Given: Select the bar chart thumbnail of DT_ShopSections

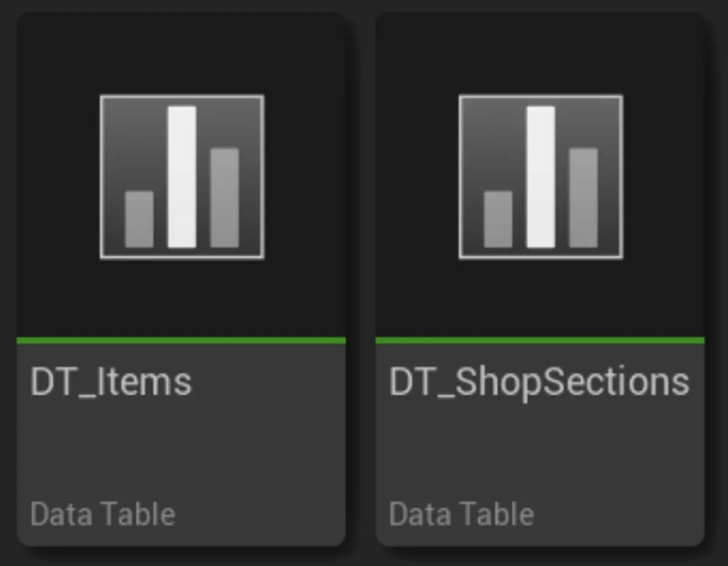Looking at the screenshot, I should coord(541,177).
